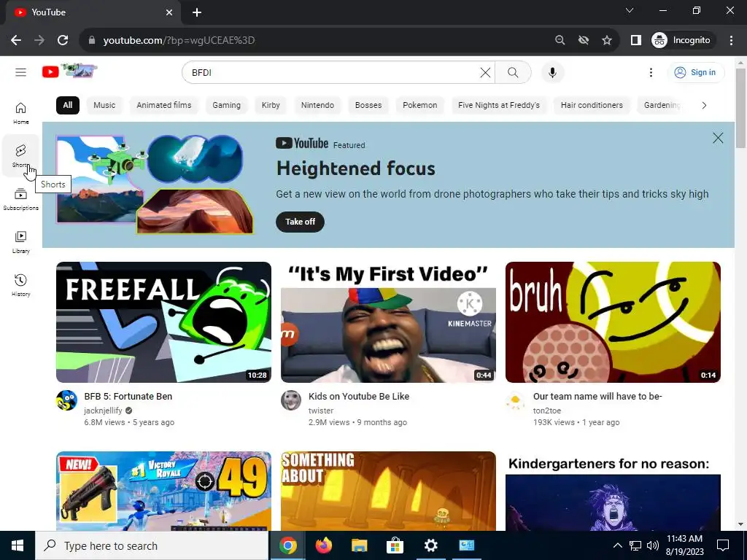Dismiss the Heightened focus banner
The height and width of the screenshot is (560, 747).
(x=718, y=138)
